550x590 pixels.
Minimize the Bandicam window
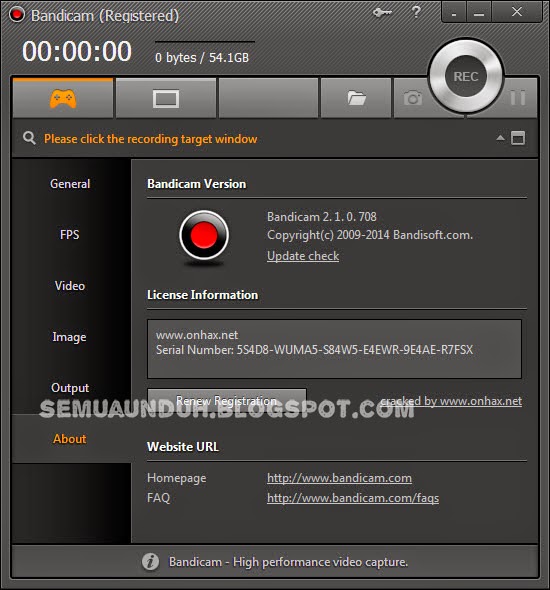[479, 12]
